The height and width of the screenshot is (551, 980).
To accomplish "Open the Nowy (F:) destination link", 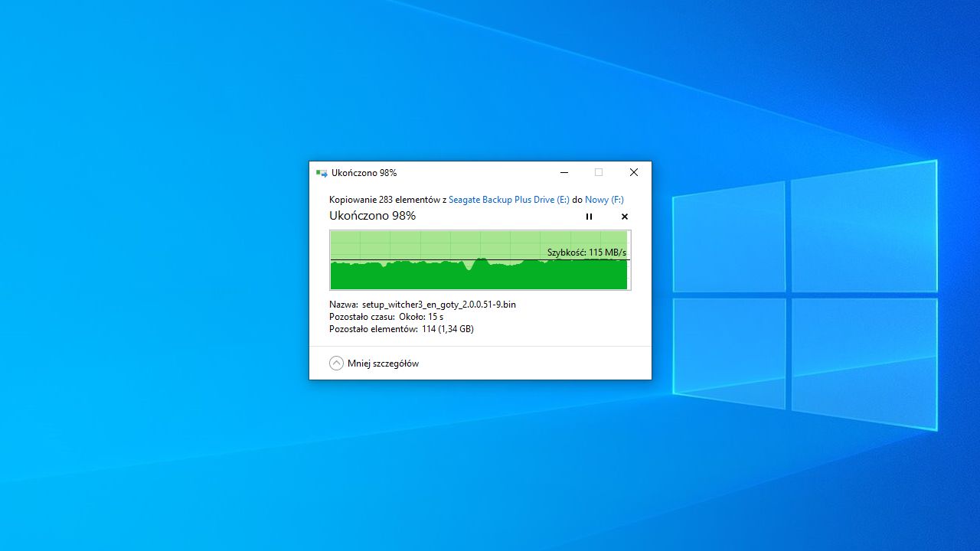I will coord(603,199).
